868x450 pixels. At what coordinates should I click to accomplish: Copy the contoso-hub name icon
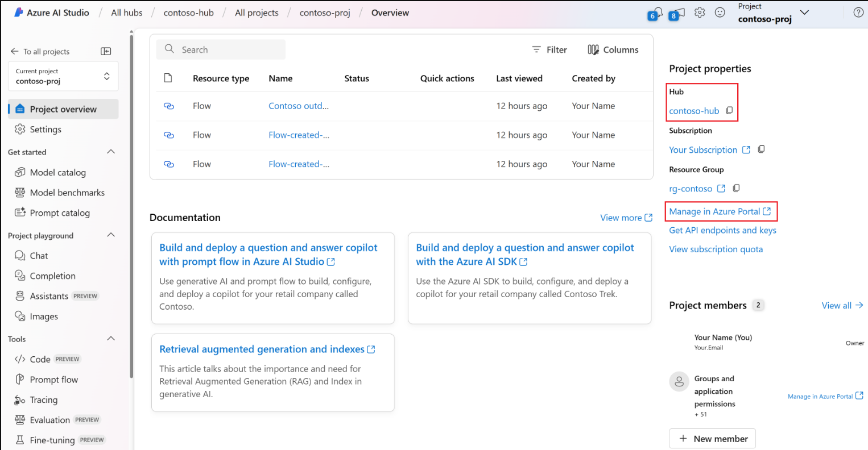click(x=729, y=111)
